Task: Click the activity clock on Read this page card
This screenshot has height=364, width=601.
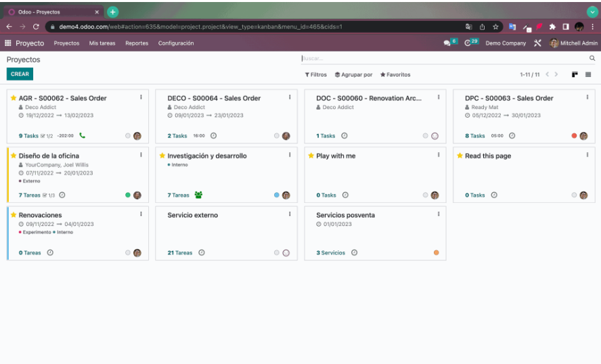Action: coord(494,195)
